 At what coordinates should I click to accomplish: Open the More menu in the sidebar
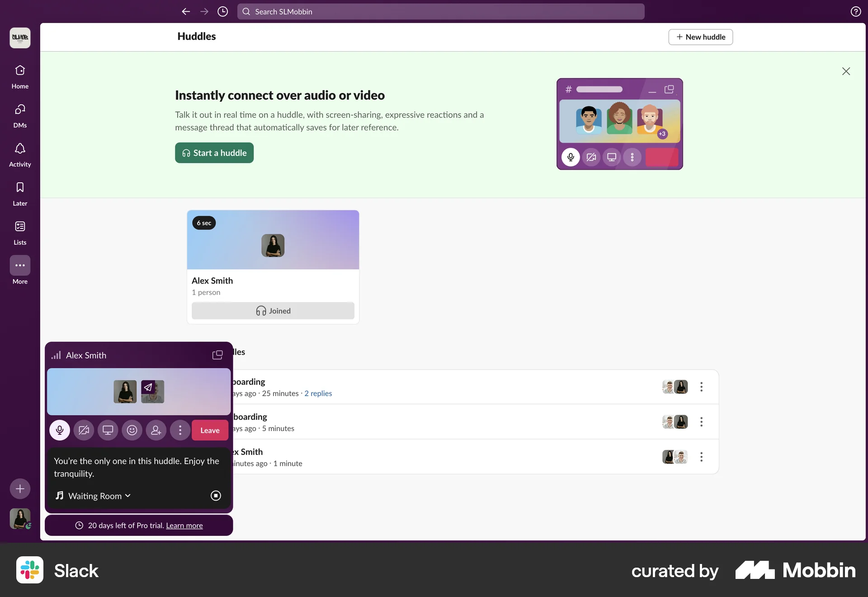pyautogui.click(x=19, y=270)
